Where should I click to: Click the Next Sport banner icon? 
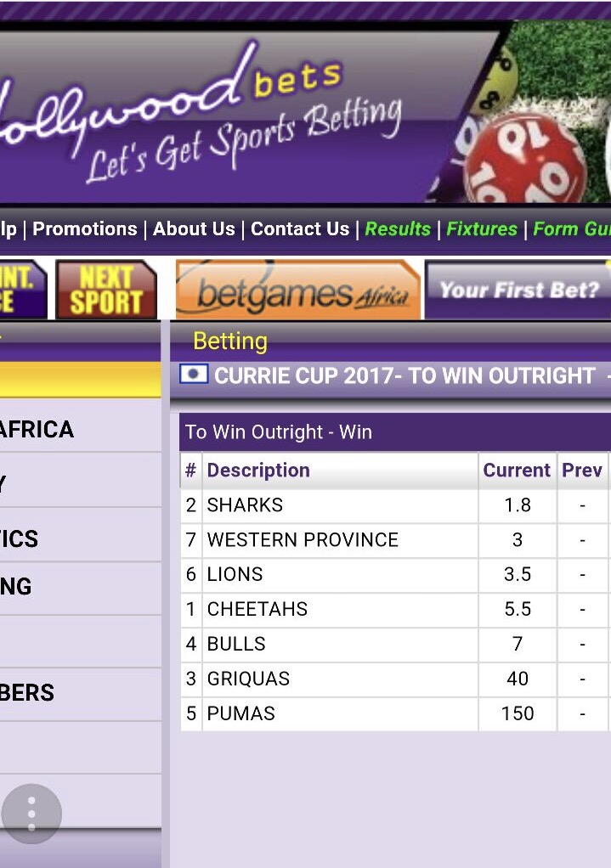tap(106, 290)
